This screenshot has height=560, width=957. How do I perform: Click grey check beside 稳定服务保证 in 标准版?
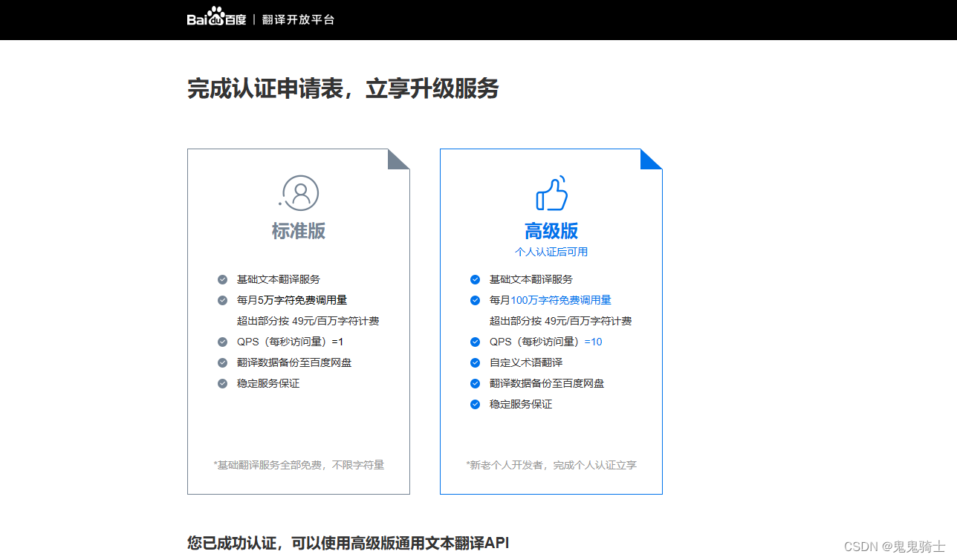[222, 383]
